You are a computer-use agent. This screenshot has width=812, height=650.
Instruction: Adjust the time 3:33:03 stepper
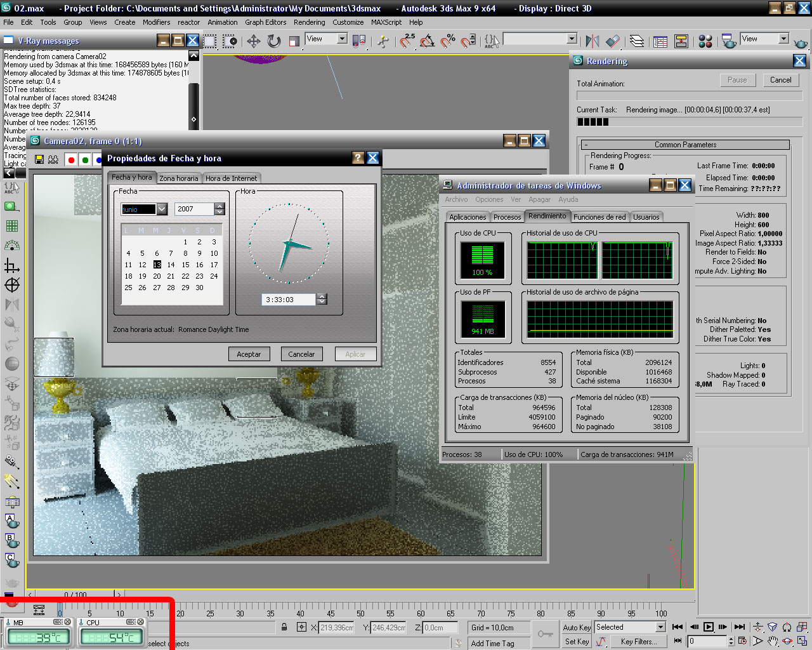point(322,299)
